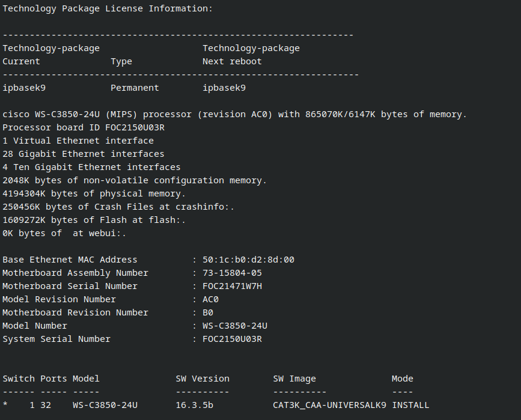Click the 'Technology Package License Information' heading
This screenshot has width=521, height=420.
click(108, 8)
